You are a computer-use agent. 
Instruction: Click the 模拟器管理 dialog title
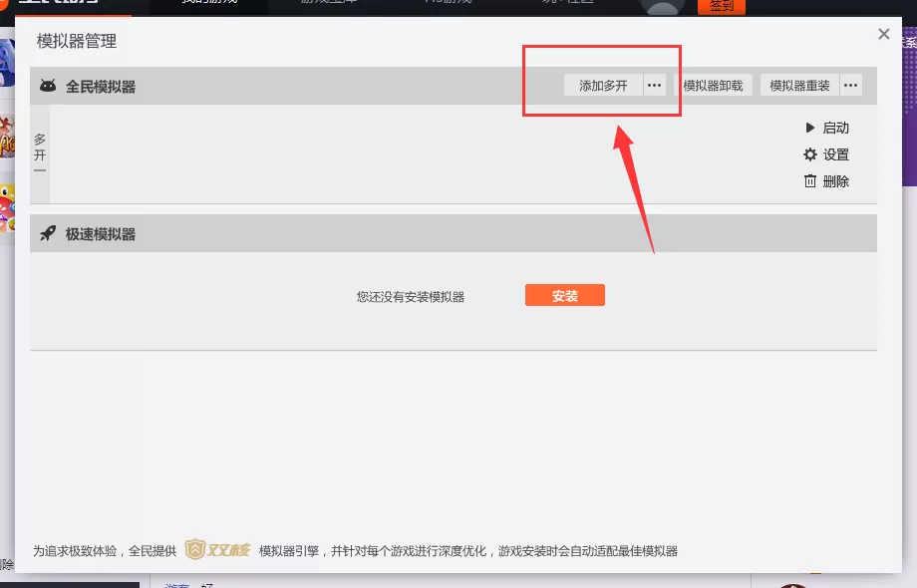click(x=77, y=41)
